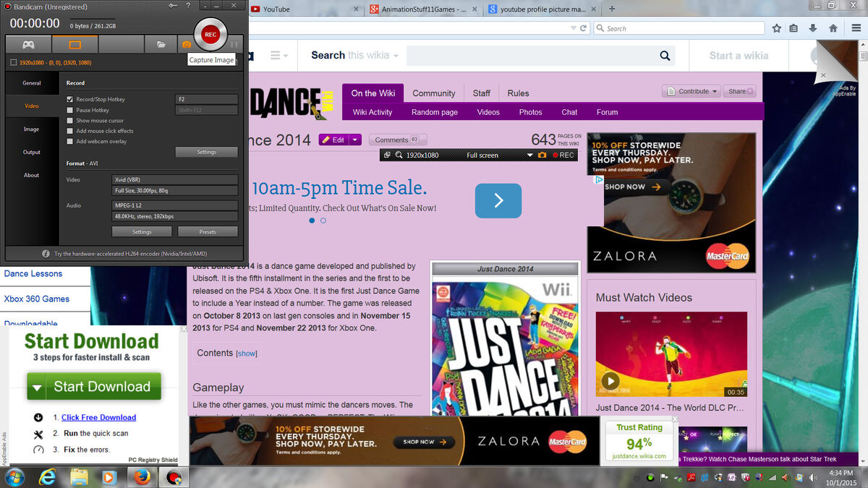Click the Comments button

(x=397, y=140)
